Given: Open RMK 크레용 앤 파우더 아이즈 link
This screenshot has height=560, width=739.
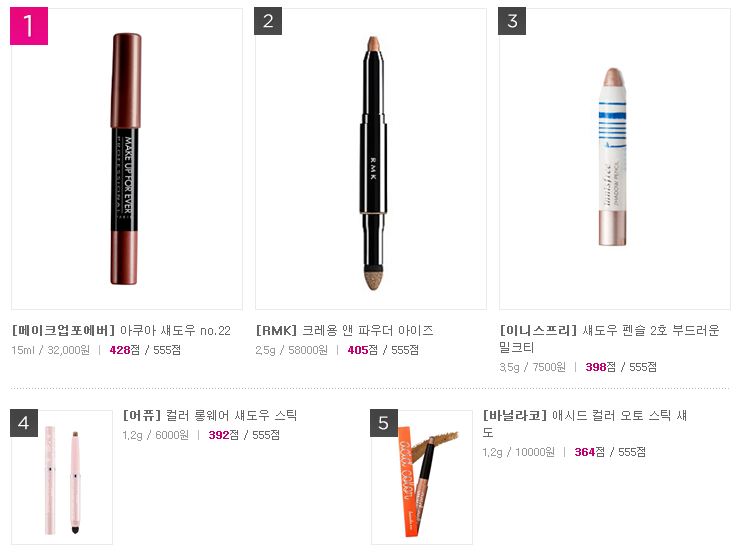Looking at the screenshot, I should tap(345, 330).
